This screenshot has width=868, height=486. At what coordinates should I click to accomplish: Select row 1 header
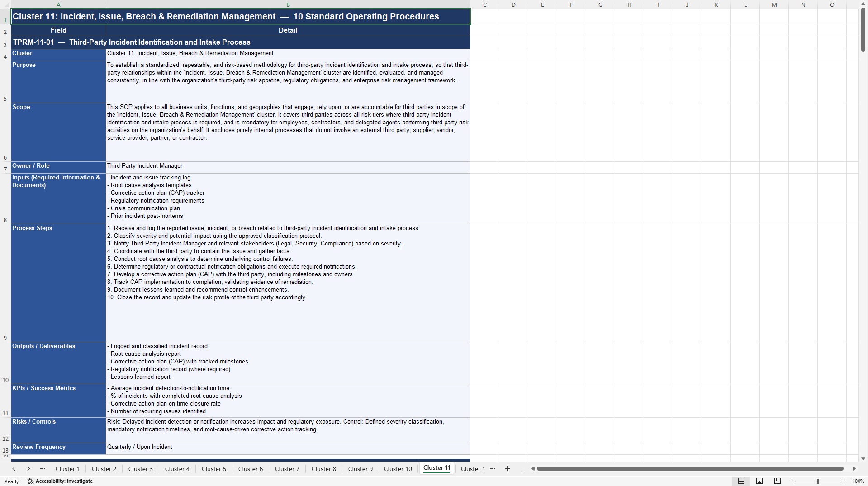[5, 17]
